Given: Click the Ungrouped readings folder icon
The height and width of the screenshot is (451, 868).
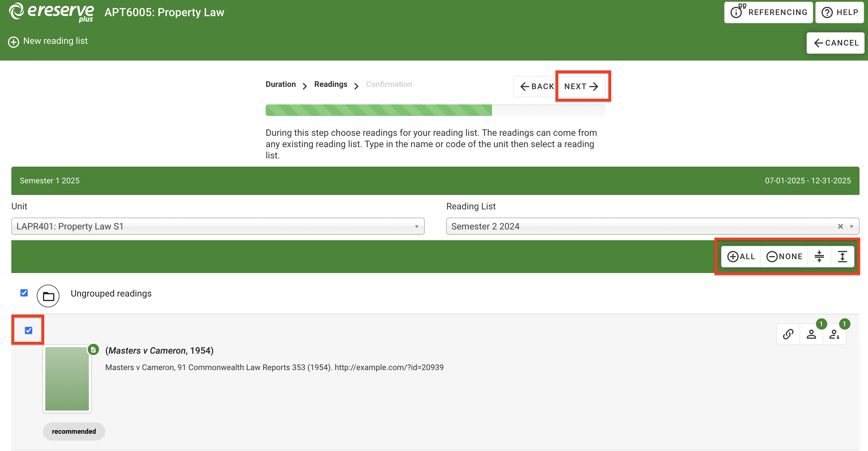Looking at the screenshot, I should pyautogui.click(x=48, y=296).
